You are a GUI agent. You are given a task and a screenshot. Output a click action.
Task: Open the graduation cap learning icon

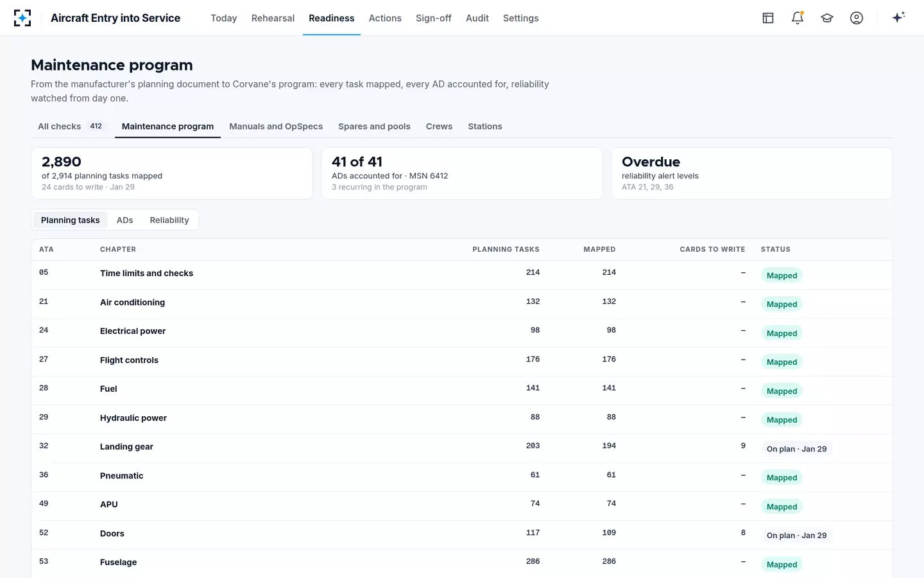[827, 18]
